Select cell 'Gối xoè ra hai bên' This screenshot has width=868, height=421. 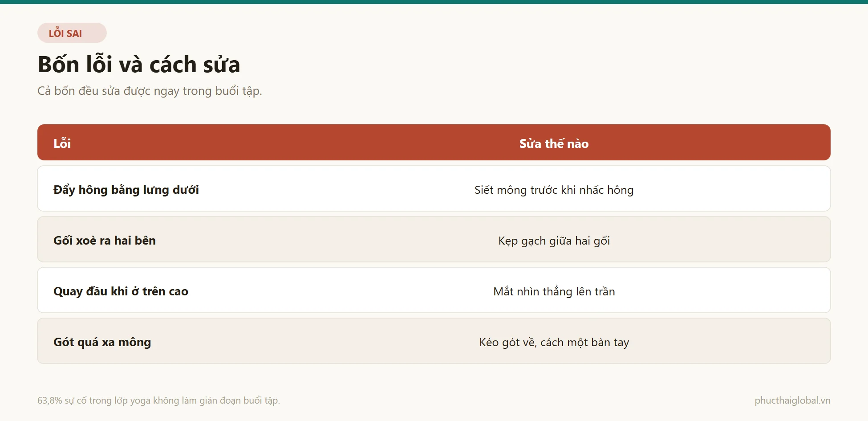(x=105, y=241)
